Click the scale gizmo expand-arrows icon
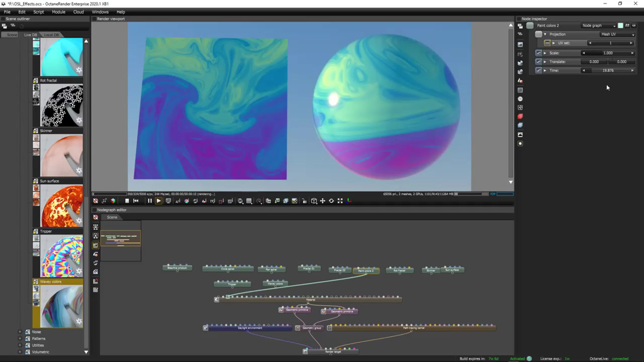The height and width of the screenshot is (362, 644). click(x=340, y=201)
